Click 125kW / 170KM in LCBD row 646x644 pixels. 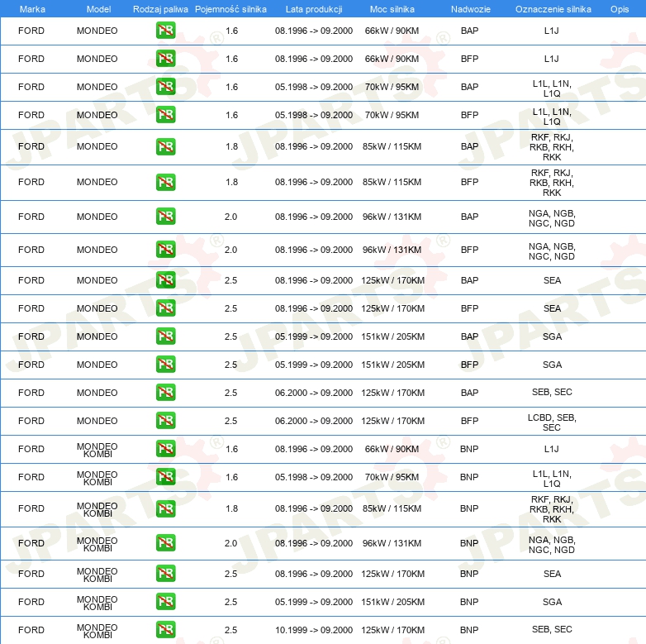point(392,421)
